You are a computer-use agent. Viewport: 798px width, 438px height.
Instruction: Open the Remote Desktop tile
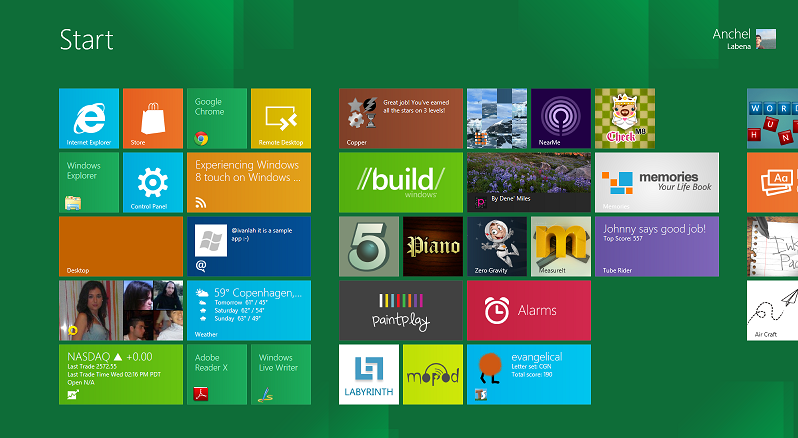281,119
